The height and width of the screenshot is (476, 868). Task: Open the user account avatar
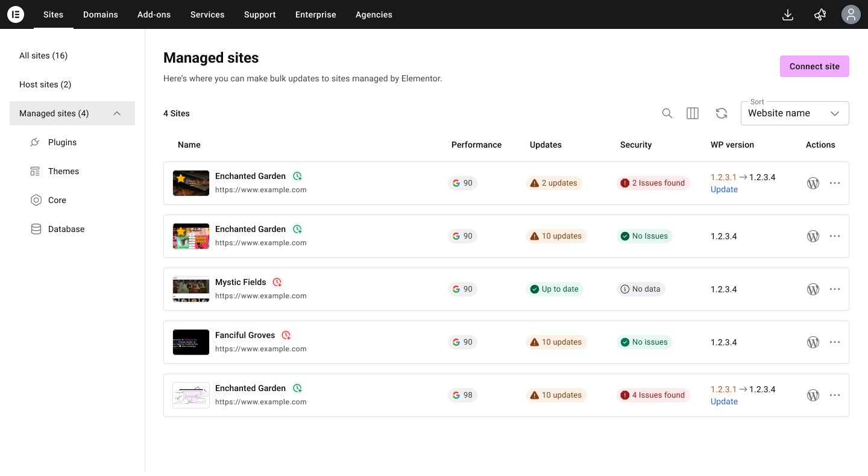point(851,14)
